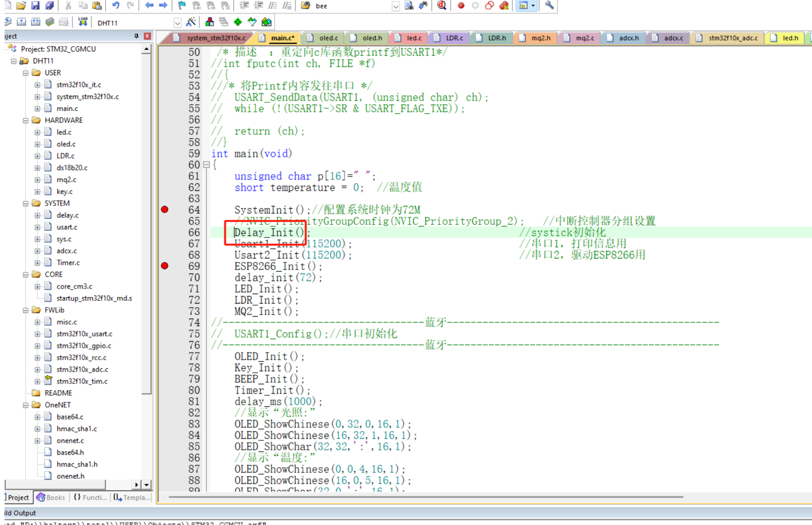Toggle the breakpoint on line 64
The height and width of the screenshot is (525, 812).
point(164,210)
